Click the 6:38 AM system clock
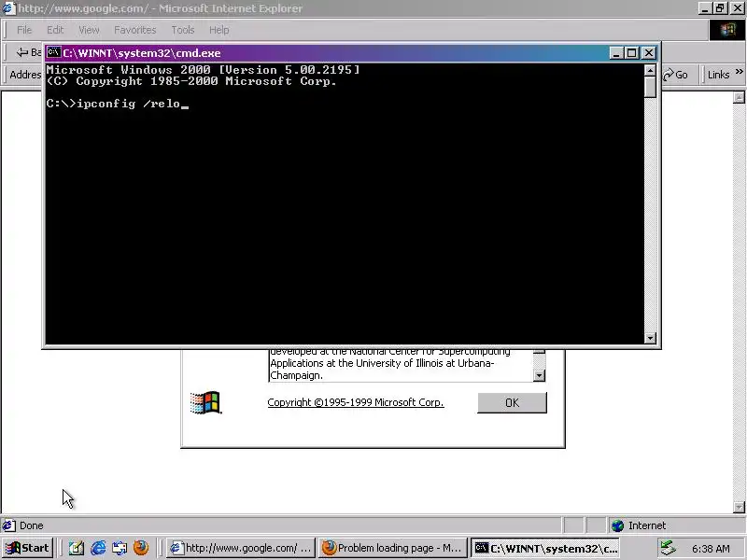This screenshot has width=747, height=560. coord(711,549)
